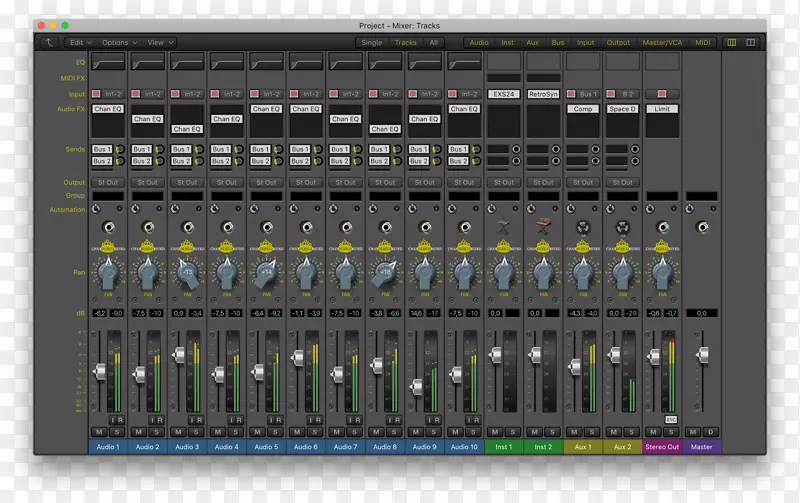Click the Aux 1 channel strip icon
The image size is (800, 503).
click(583, 228)
